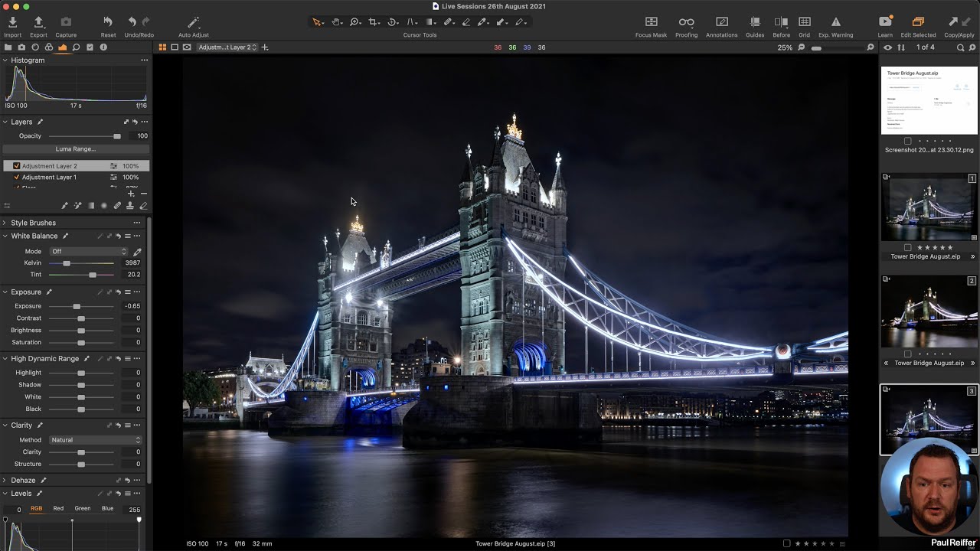
Task: Switch to single-image viewer mode
Action: (x=175, y=47)
